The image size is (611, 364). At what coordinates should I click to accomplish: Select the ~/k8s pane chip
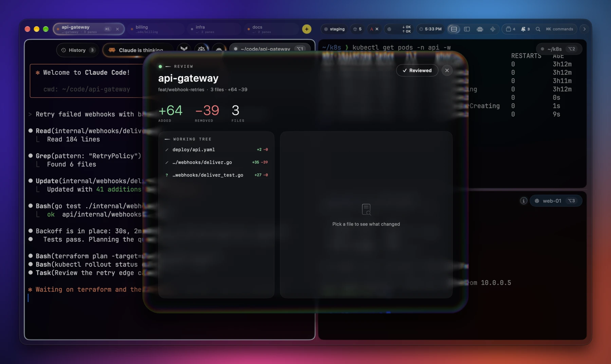point(559,49)
